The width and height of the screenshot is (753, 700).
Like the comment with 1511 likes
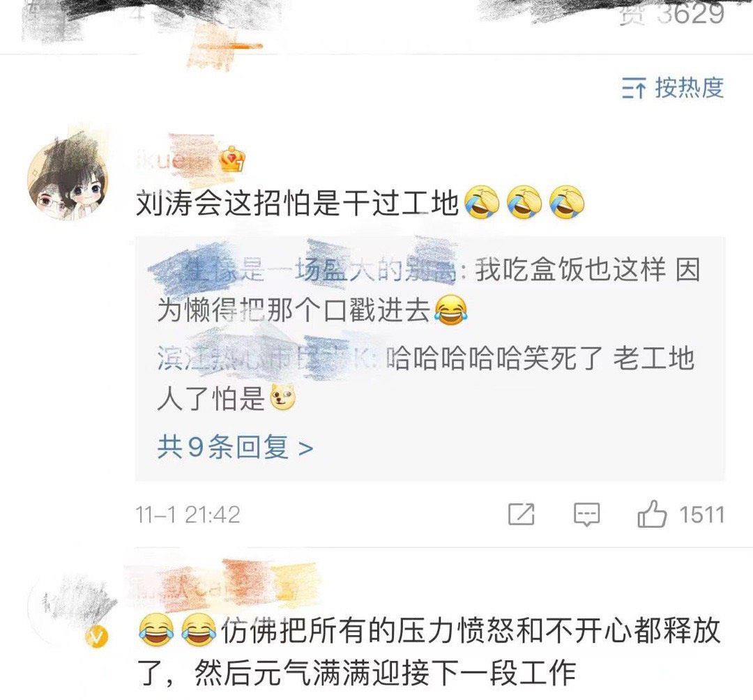pos(652,515)
